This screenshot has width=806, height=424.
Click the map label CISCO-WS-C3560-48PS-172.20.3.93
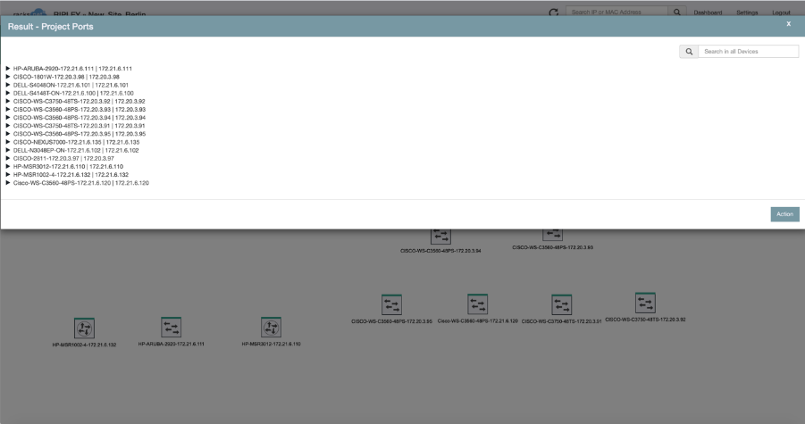pos(553,247)
